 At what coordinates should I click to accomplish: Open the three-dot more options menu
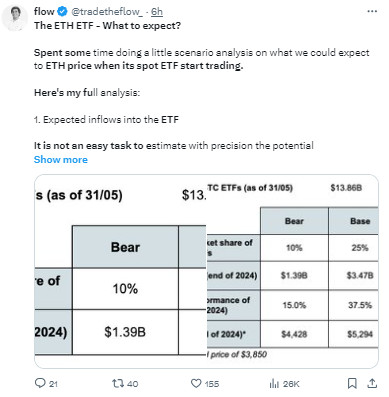[372, 11]
